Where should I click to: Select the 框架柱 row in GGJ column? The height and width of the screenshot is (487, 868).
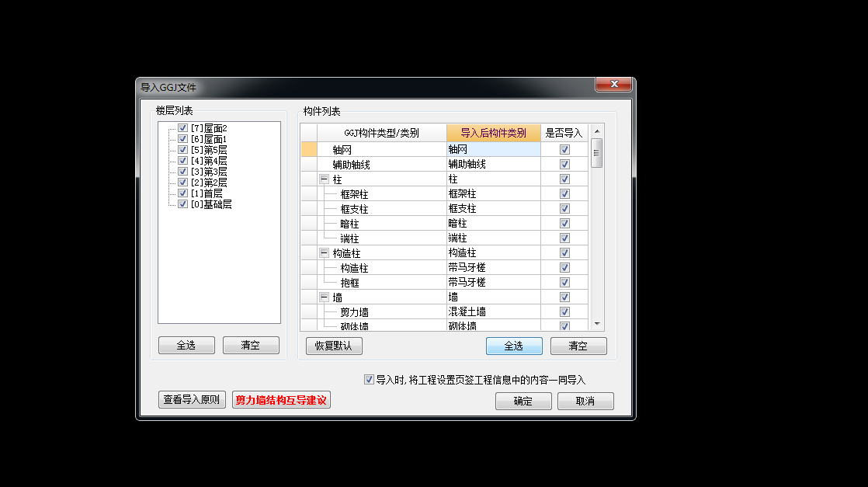click(x=381, y=194)
